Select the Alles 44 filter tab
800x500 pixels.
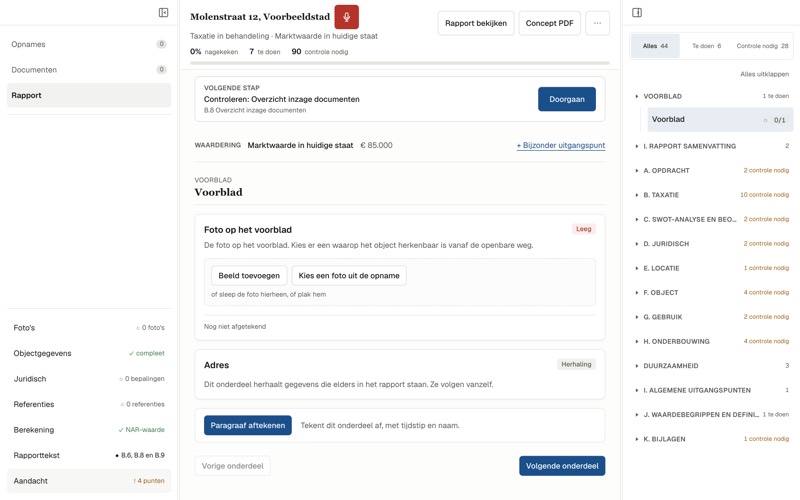coord(655,46)
